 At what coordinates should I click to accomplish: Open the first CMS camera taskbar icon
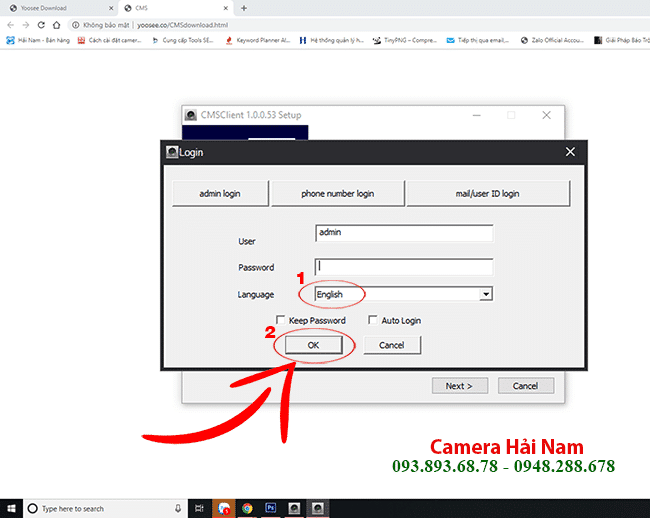tap(294, 508)
